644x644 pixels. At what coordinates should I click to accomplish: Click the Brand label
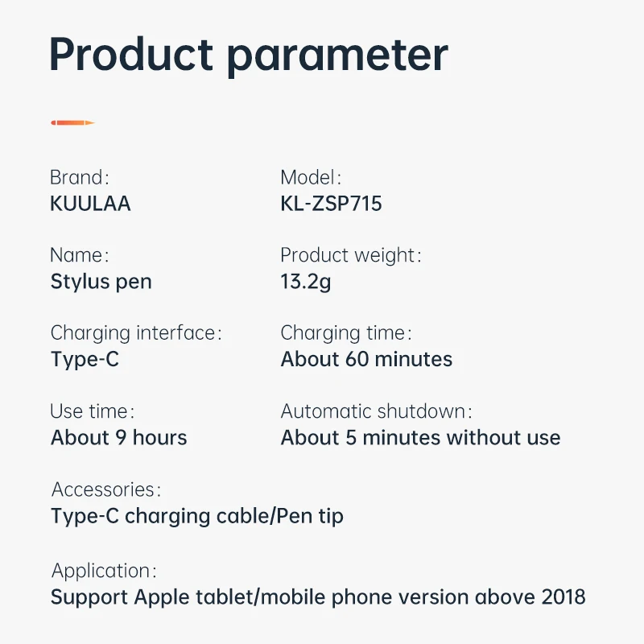tap(79, 178)
